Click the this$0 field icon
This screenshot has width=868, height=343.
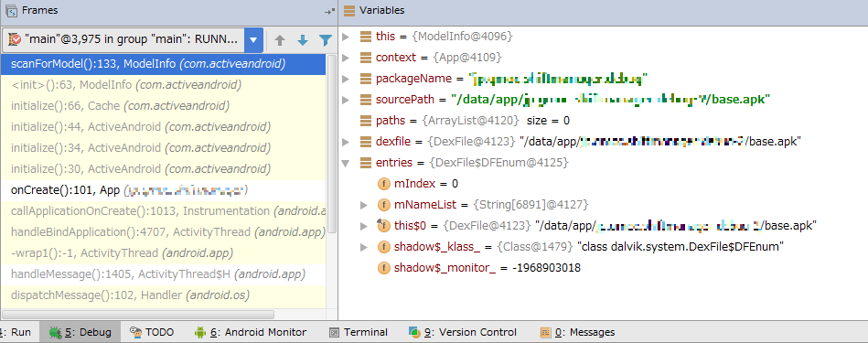click(x=383, y=226)
